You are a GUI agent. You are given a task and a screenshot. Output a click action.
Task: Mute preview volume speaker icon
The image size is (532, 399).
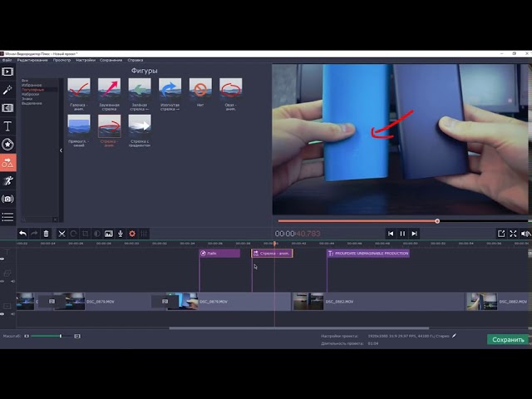(x=525, y=234)
